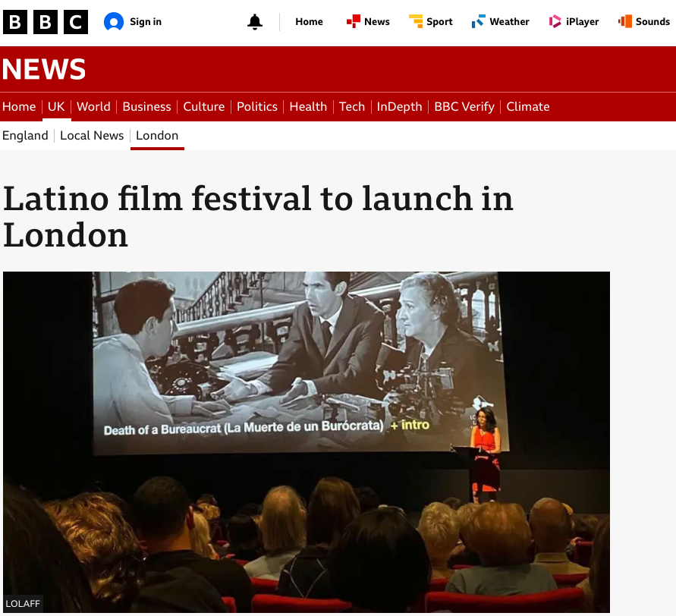
Task: Select the Culture news section
Action: (x=204, y=106)
